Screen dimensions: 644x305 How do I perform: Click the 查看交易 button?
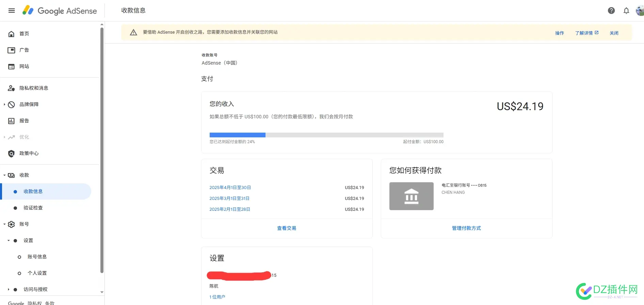pyautogui.click(x=287, y=228)
